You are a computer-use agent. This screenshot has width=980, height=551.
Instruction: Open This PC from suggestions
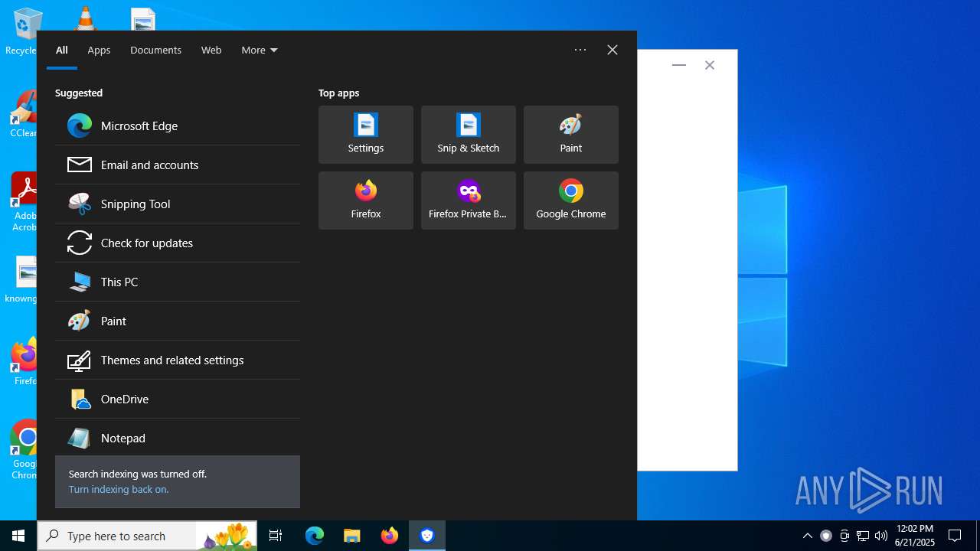click(x=178, y=282)
